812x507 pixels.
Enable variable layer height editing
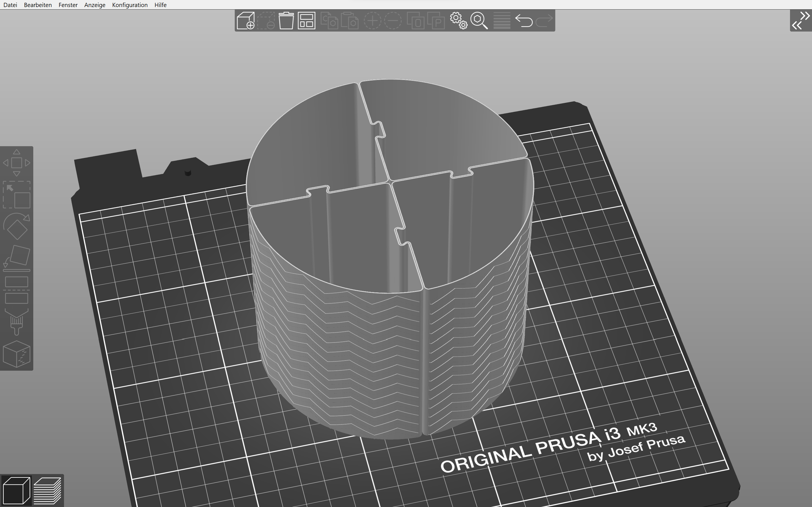pos(501,21)
